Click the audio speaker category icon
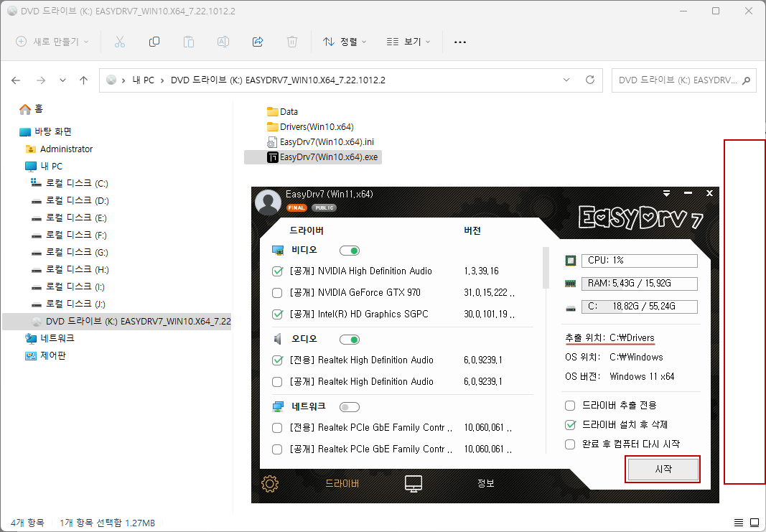Screen dimensions: 766x532 (x=278, y=339)
